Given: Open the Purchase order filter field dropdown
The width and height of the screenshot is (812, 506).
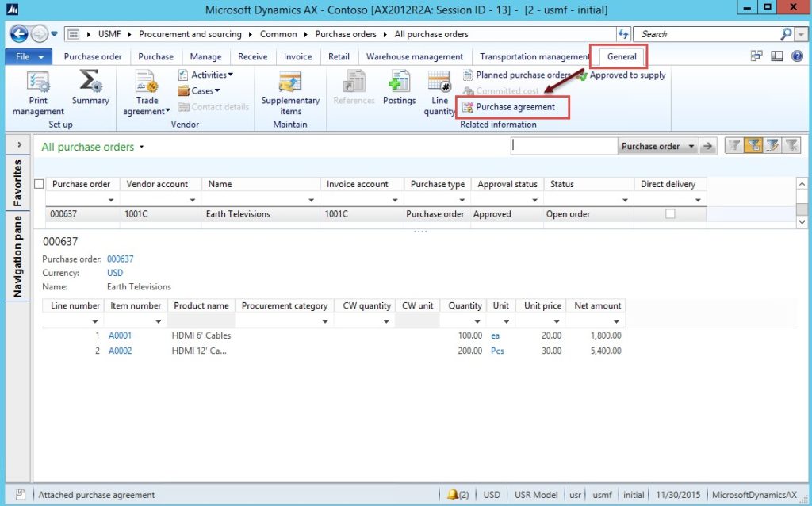Looking at the screenshot, I should 691,147.
